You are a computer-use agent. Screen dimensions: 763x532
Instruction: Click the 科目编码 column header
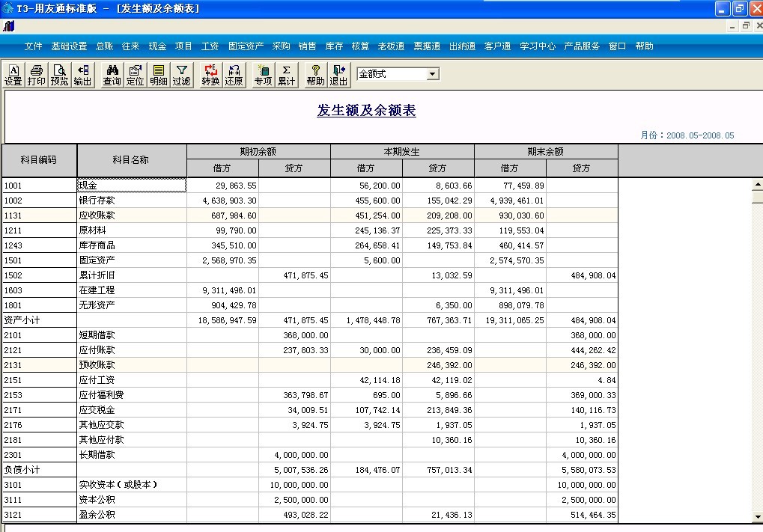coord(39,160)
